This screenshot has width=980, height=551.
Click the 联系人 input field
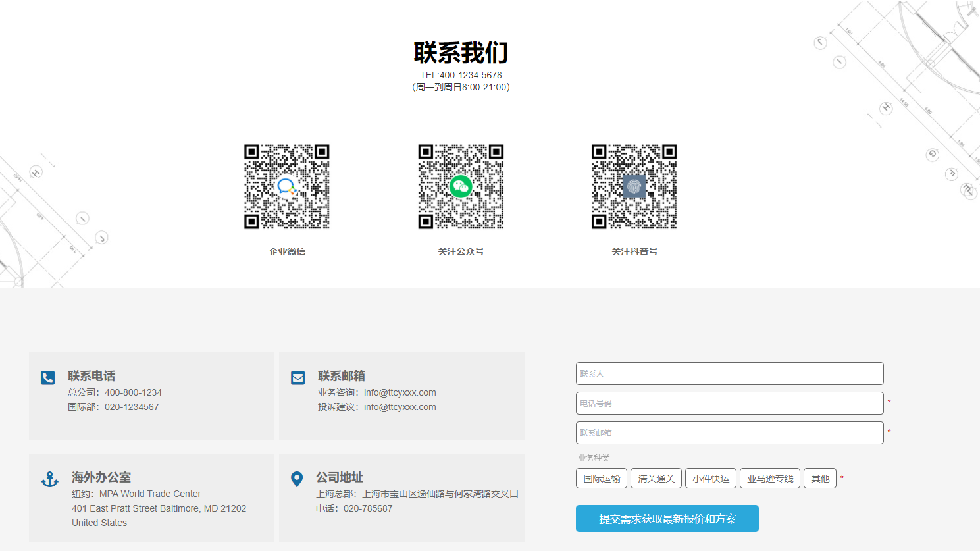[729, 373]
